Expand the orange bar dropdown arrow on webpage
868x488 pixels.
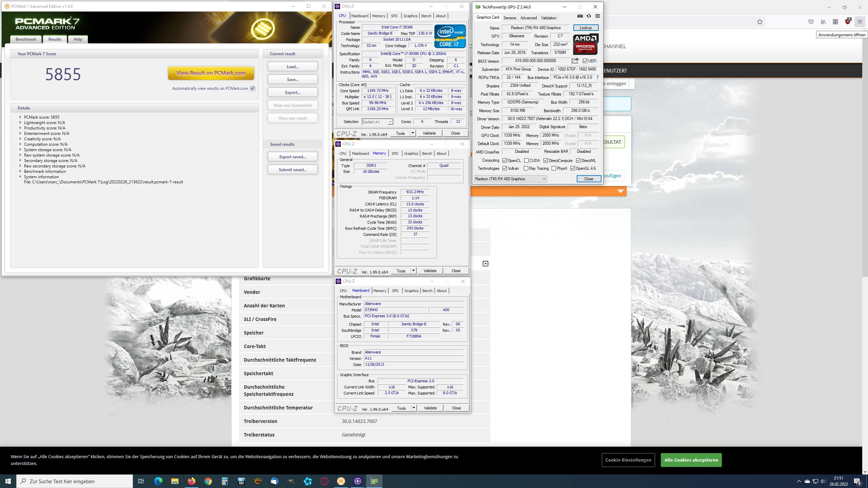[x=620, y=191]
